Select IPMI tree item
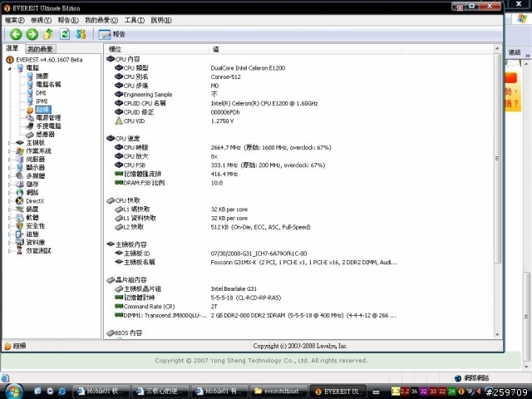Image resolution: width=532 pixels, height=399 pixels. coord(42,101)
